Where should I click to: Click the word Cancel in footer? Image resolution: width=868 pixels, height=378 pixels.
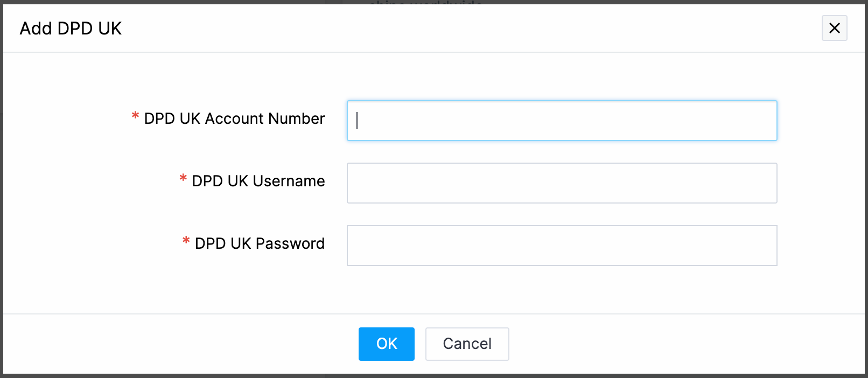tap(467, 344)
